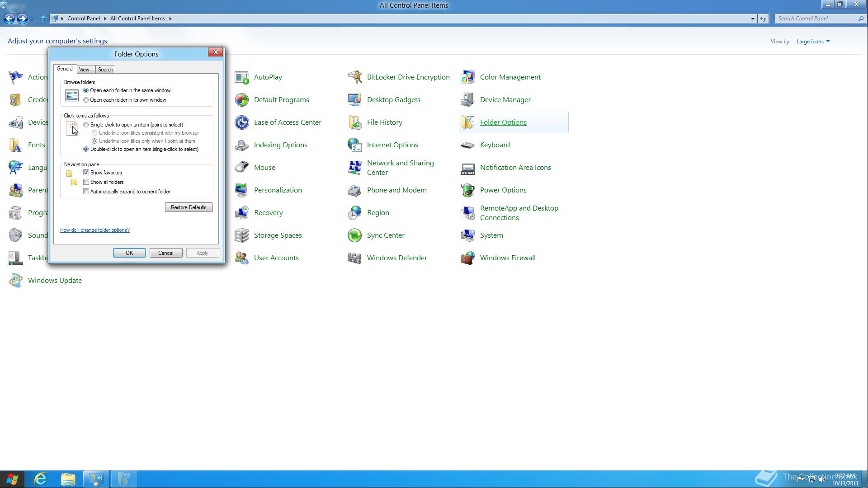Image resolution: width=868 pixels, height=488 pixels.
Task: Open RemoteApp and Desktop Connections link
Action: [x=519, y=213]
